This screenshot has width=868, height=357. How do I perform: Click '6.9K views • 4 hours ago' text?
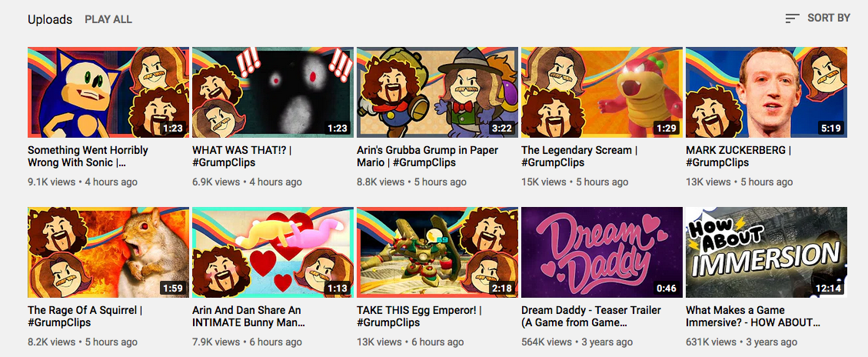click(x=247, y=182)
